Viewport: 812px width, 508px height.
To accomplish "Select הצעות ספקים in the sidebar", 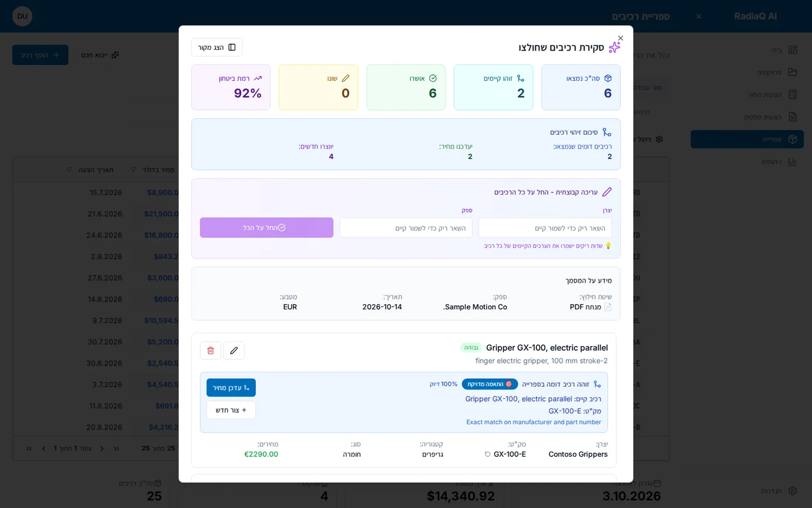I will (x=747, y=117).
